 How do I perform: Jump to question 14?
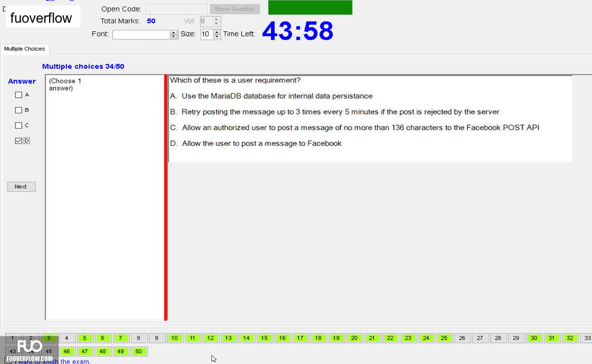pos(246,338)
